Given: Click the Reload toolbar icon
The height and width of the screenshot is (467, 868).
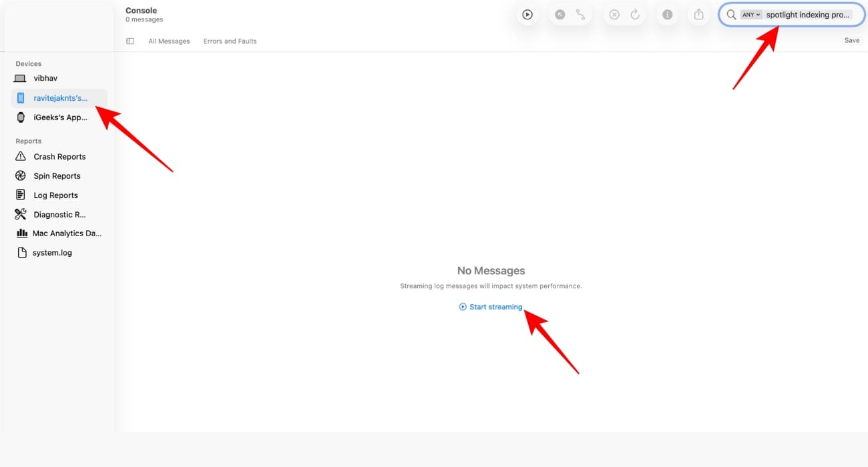Looking at the screenshot, I should [x=635, y=15].
